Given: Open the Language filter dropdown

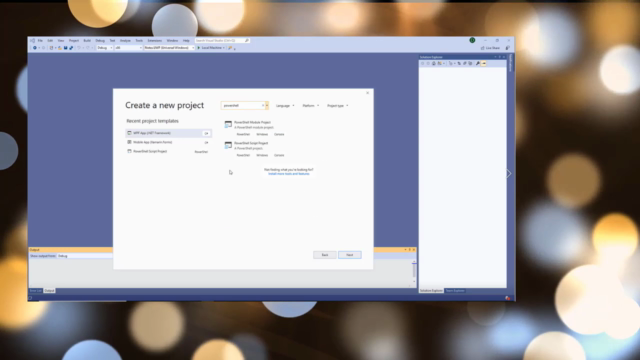Looking at the screenshot, I should point(285,106).
